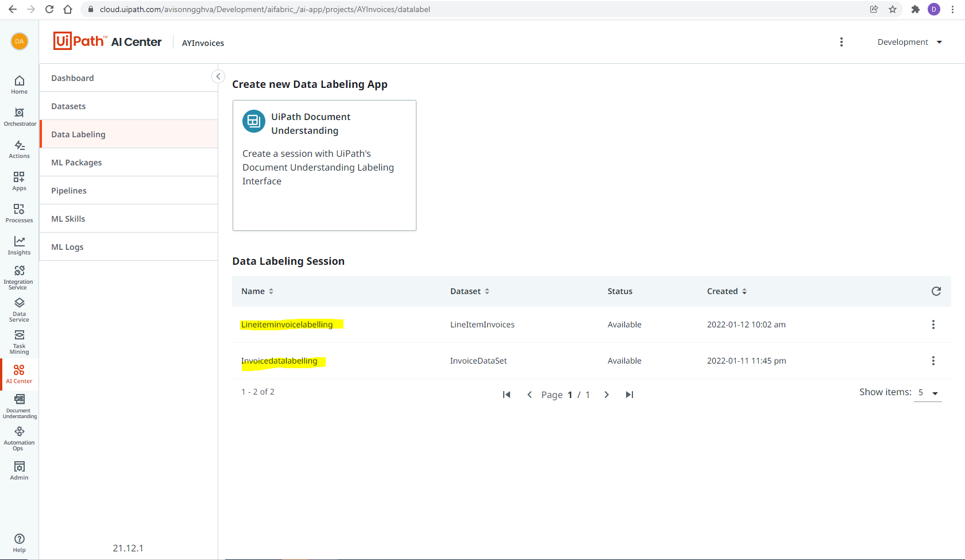This screenshot has height=560, width=965.
Task: Select the Data Labeling menu item
Action: [x=129, y=134]
